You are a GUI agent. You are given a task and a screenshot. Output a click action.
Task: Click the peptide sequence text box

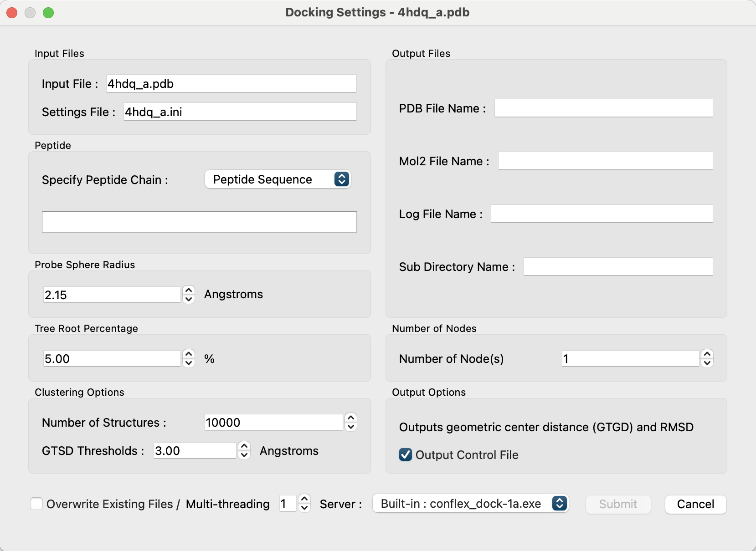coord(199,222)
